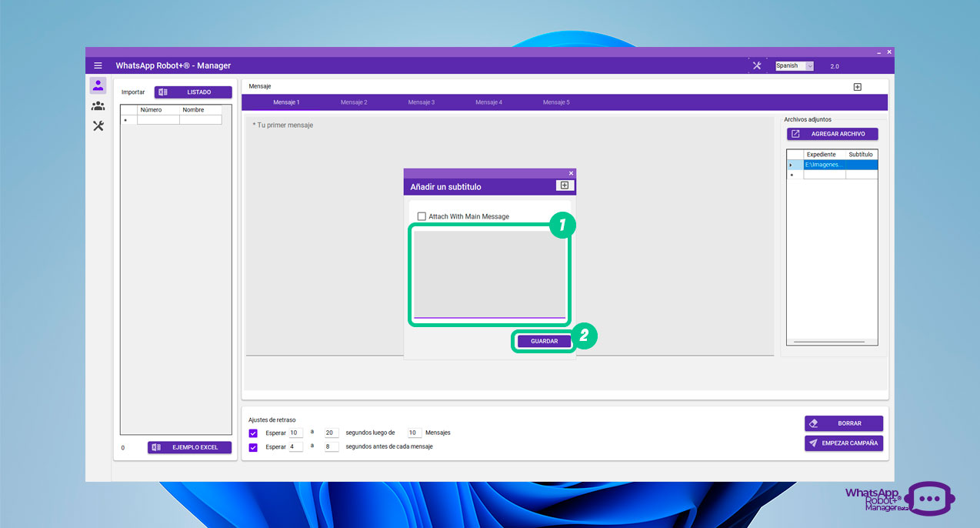Click the AGREGAR ARCHIVO button
This screenshot has height=528, width=980.
click(832, 134)
